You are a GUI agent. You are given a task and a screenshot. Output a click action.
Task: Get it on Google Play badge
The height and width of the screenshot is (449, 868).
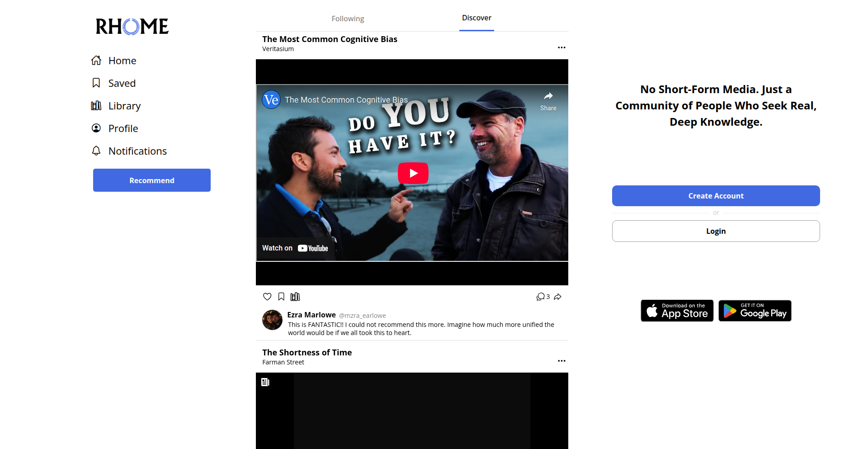[755, 311]
